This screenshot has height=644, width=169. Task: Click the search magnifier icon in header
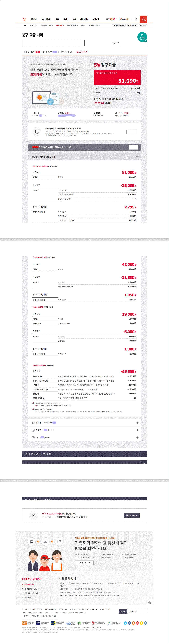point(136,19)
